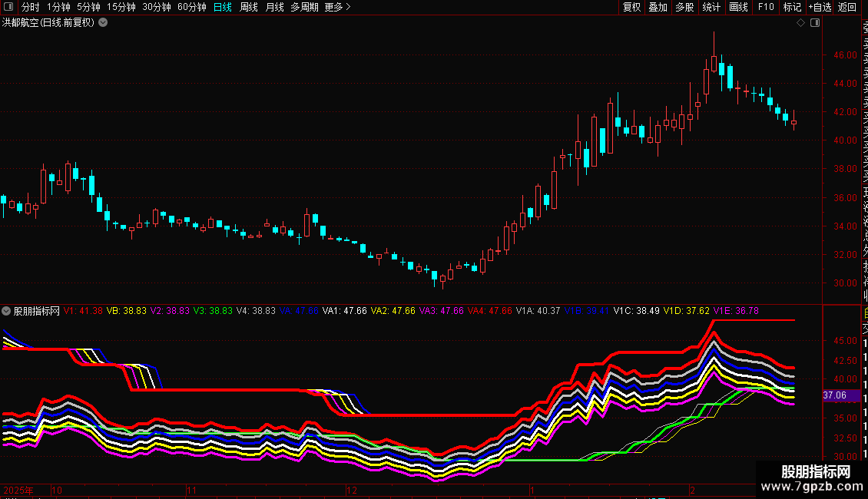
Task: Click the 37.06 value marker on indicator axis
Action: click(x=835, y=395)
